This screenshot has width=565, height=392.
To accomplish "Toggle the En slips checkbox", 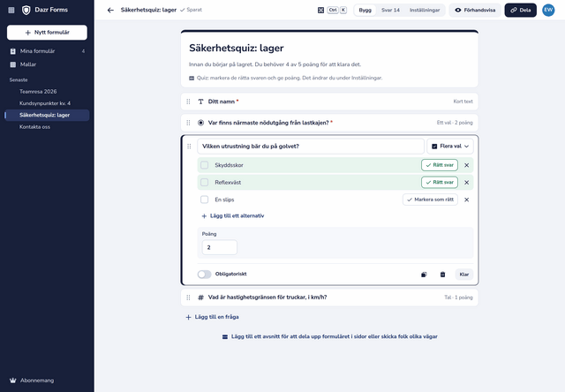I will [204, 200].
